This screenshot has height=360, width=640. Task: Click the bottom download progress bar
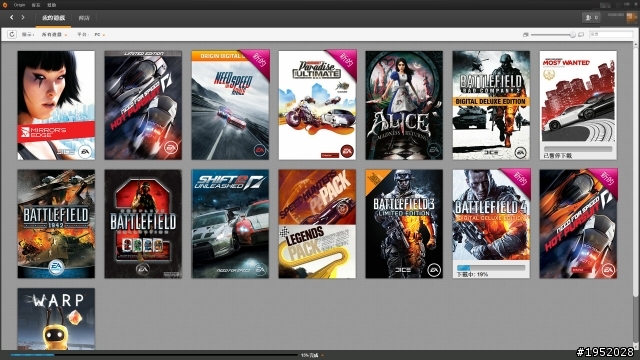(x=154, y=355)
